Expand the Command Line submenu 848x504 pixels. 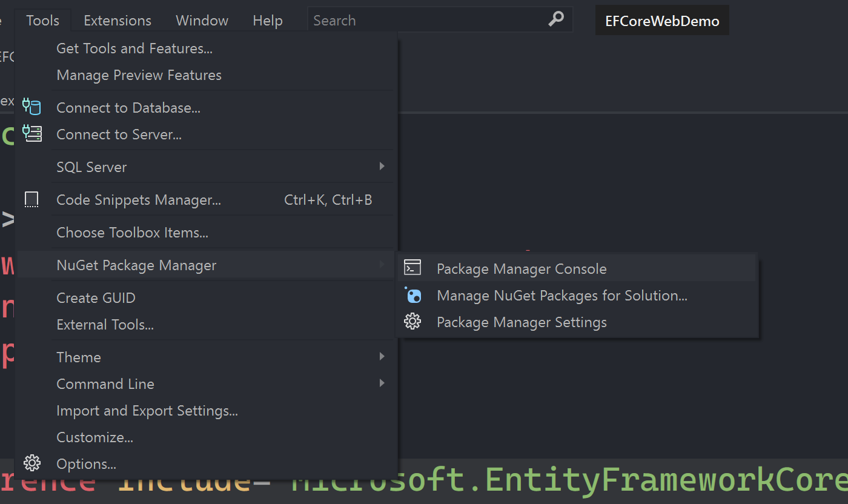coord(382,383)
